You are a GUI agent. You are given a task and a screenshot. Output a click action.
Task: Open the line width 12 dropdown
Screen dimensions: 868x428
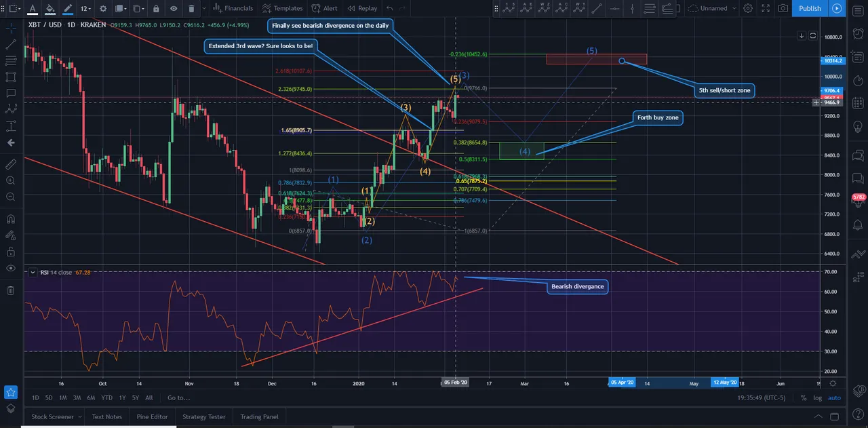click(x=85, y=9)
